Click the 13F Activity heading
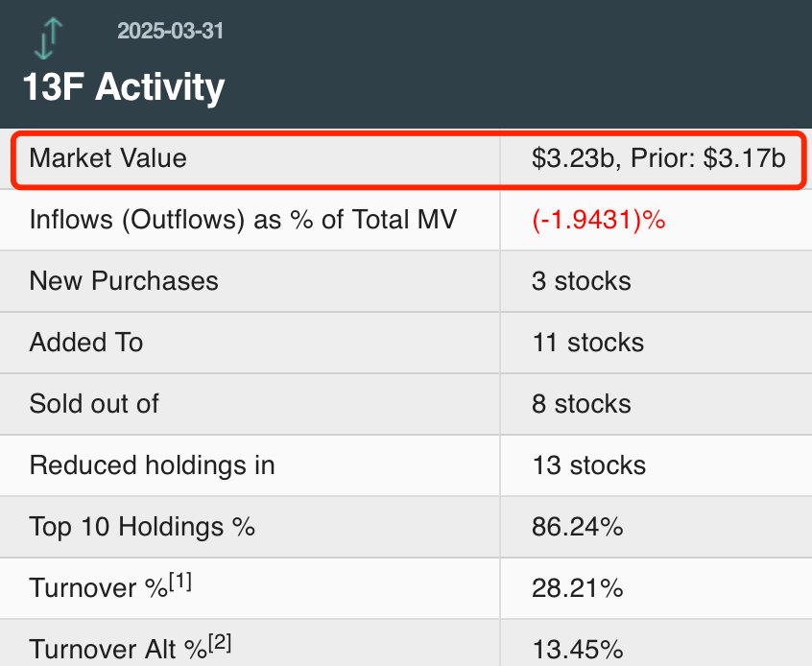Viewport: 812px width, 666px height. point(124,87)
